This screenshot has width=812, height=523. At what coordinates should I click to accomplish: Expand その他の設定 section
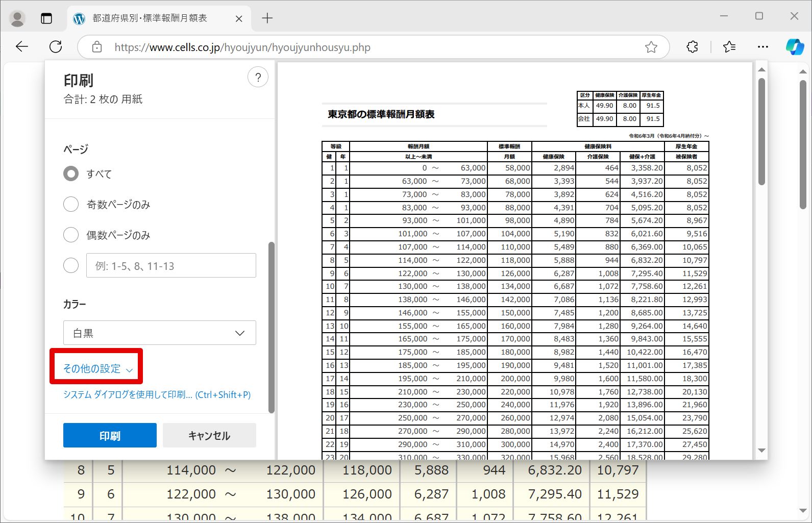[x=97, y=368]
